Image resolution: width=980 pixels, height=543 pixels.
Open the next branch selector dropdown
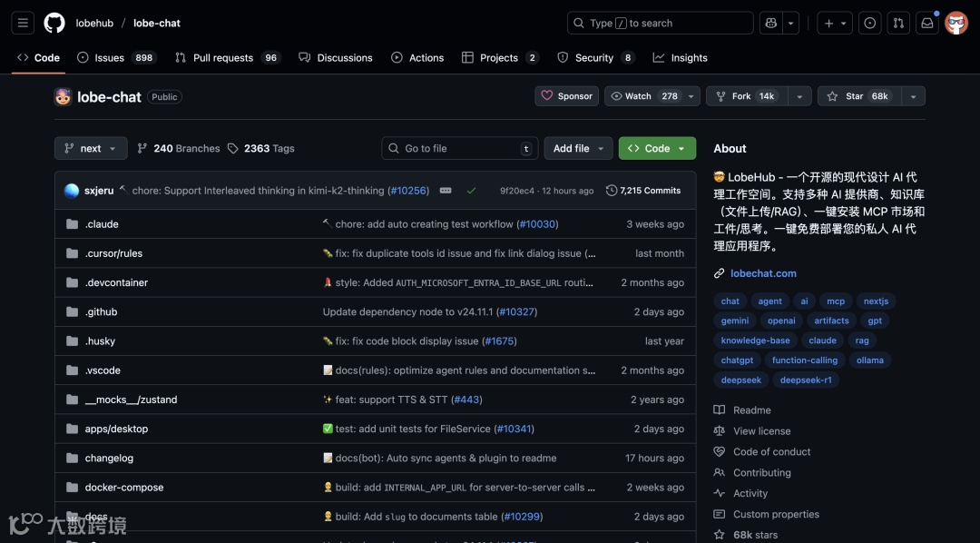pyautogui.click(x=92, y=148)
